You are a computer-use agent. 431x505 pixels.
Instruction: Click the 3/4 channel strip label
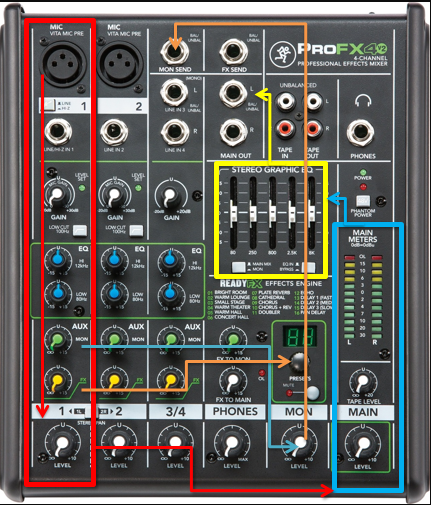[175, 412]
